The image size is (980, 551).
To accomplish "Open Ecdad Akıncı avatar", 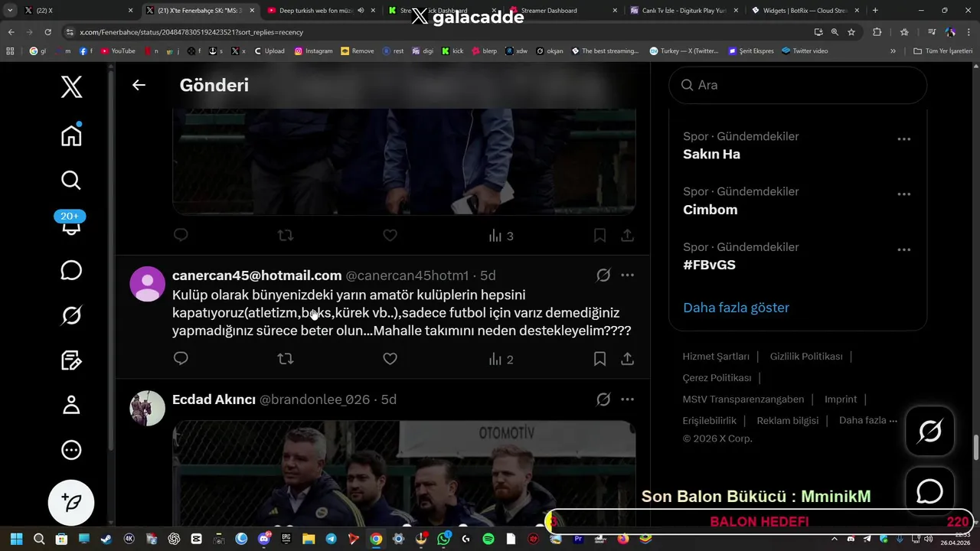I will [x=148, y=408].
